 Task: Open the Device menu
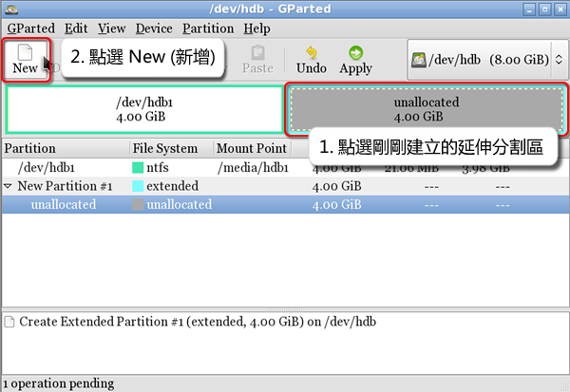154,28
